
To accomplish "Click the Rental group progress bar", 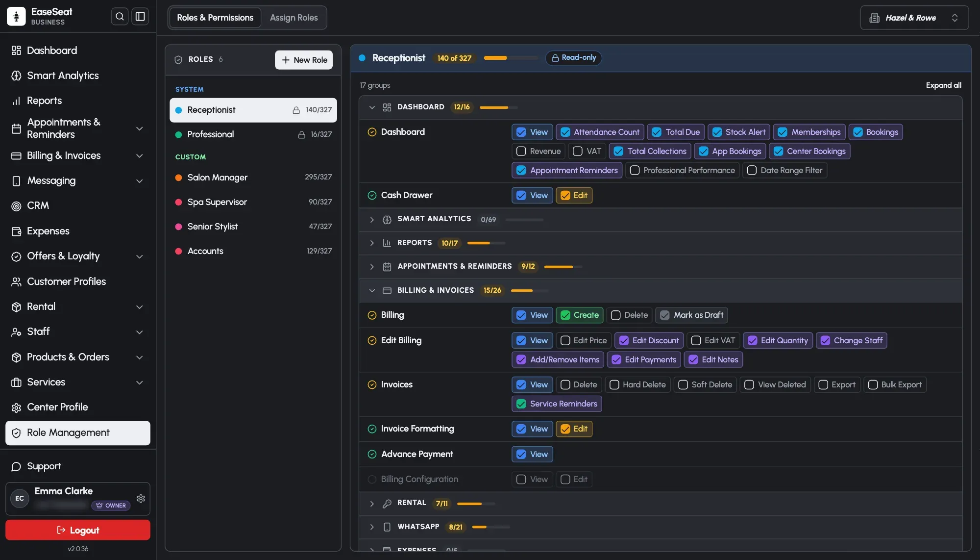I will pyautogui.click(x=476, y=504).
